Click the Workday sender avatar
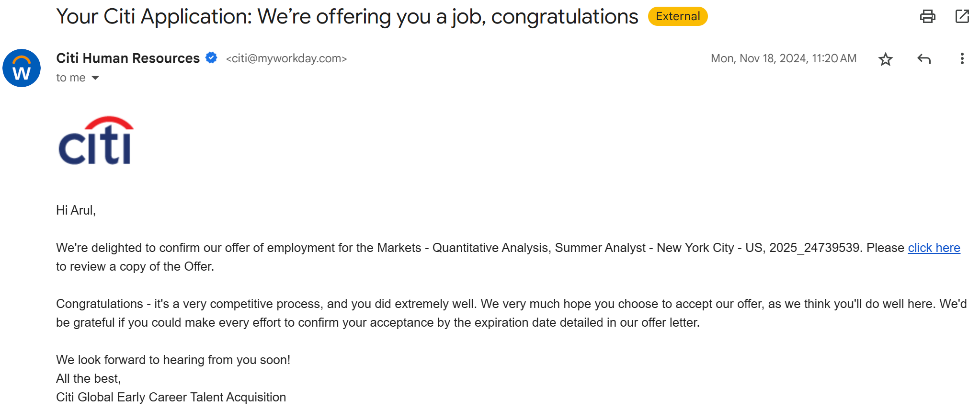Image resolution: width=980 pixels, height=411 pixels. click(22, 68)
